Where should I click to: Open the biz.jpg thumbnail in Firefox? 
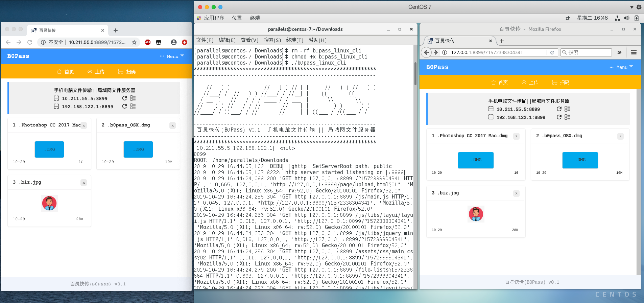click(476, 214)
